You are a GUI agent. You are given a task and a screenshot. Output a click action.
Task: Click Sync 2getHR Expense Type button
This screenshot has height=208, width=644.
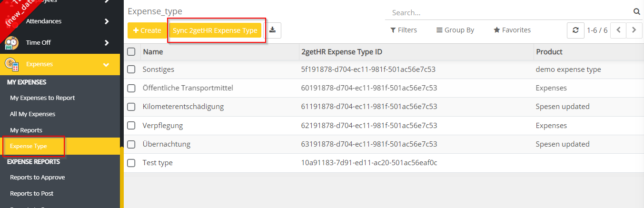pyautogui.click(x=215, y=30)
